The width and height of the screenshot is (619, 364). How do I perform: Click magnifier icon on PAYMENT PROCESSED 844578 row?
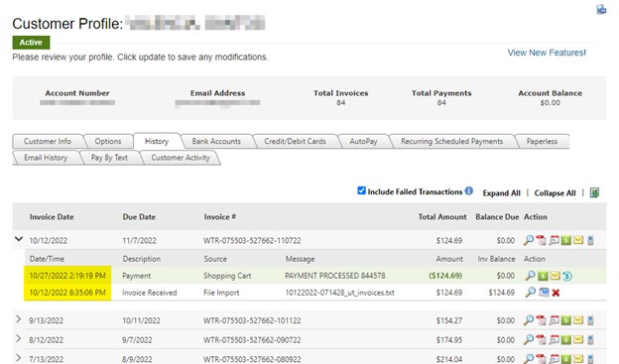point(530,276)
